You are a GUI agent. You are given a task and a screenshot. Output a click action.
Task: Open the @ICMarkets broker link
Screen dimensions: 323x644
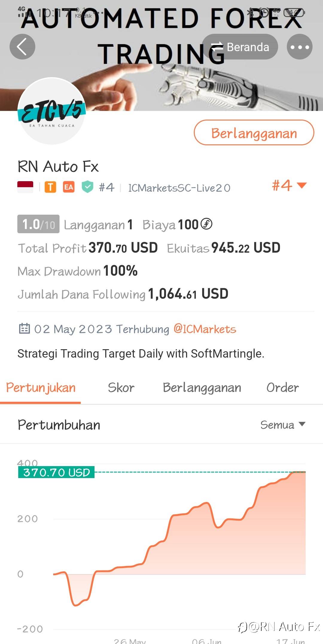[205, 329]
